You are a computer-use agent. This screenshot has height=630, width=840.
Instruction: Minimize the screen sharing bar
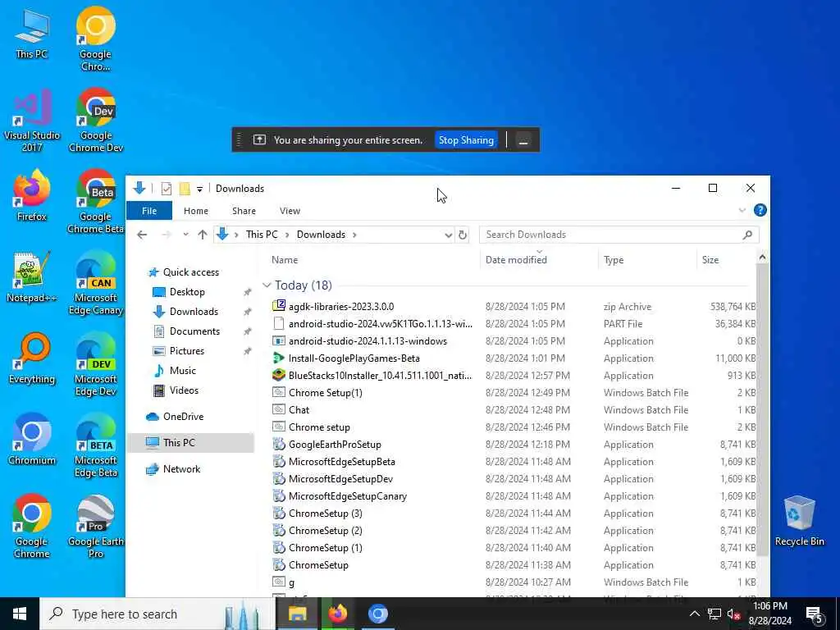[x=523, y=139]
